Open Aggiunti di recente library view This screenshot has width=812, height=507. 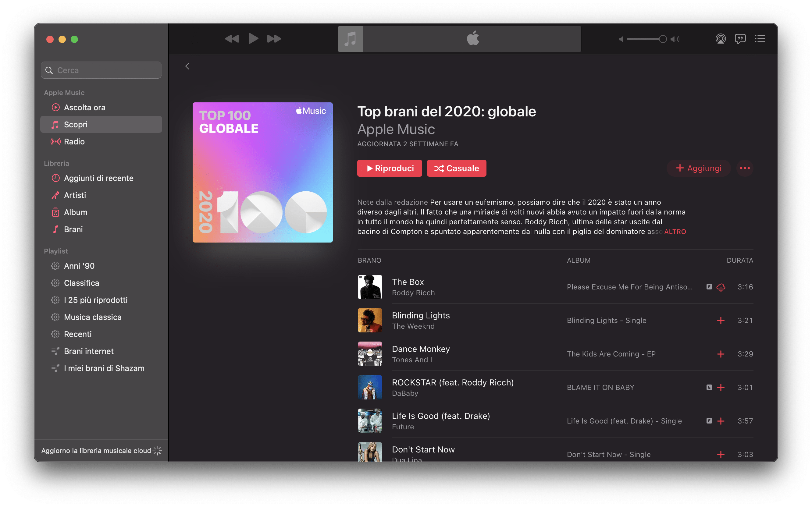[101, 178]
